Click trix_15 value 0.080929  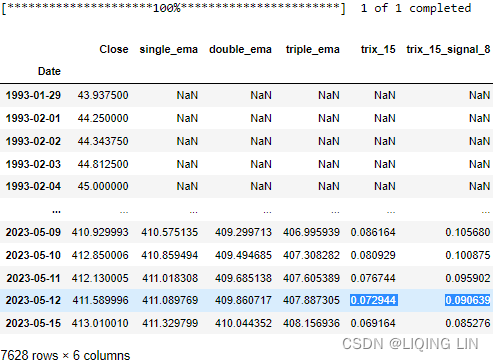373,255
